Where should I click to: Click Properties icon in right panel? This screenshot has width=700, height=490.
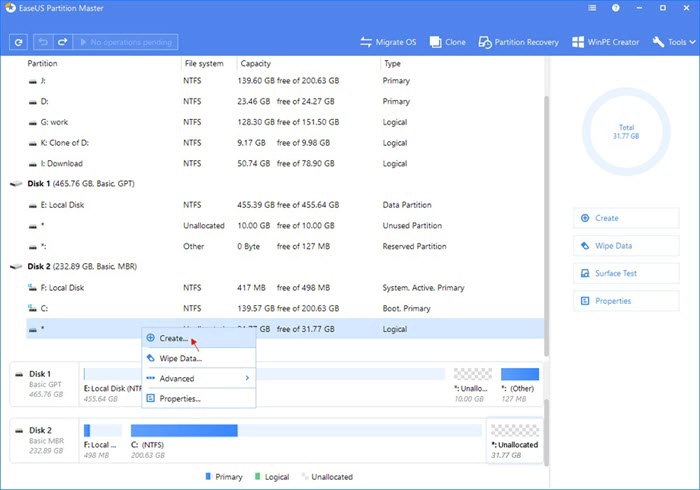(x=585, y=301)
